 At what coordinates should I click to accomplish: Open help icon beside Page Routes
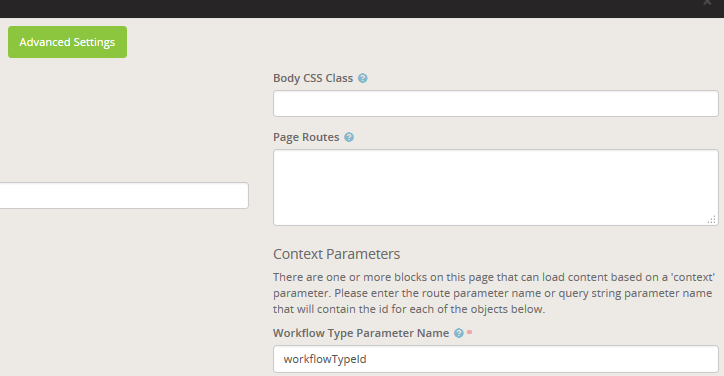349,137
